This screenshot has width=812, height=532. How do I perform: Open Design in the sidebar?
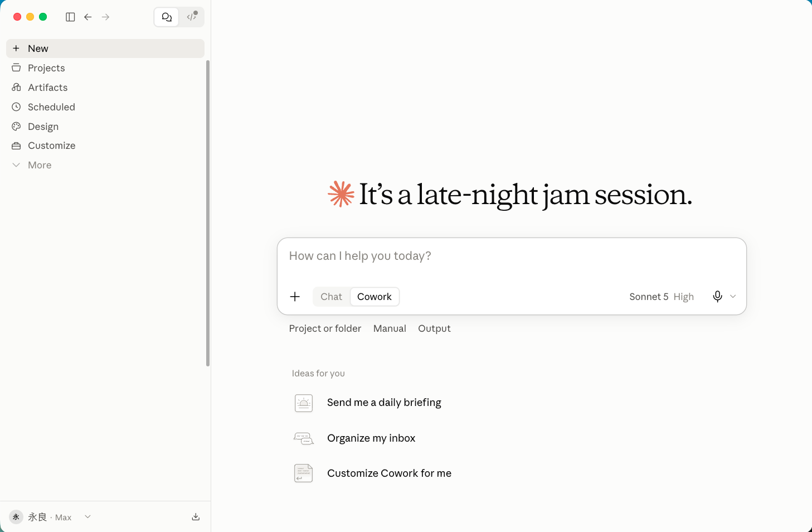click(105, 127)
